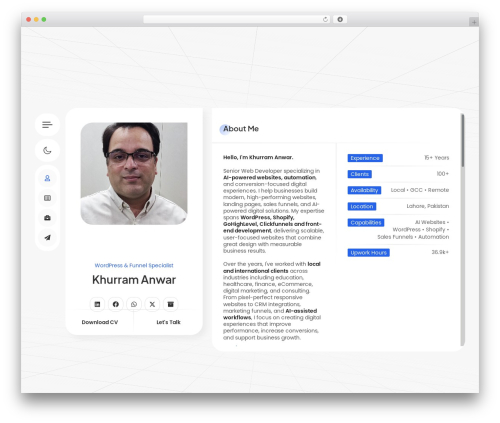The image size is (500, 423).
Task: Click the About Me heading
Action: coord(241,129)
